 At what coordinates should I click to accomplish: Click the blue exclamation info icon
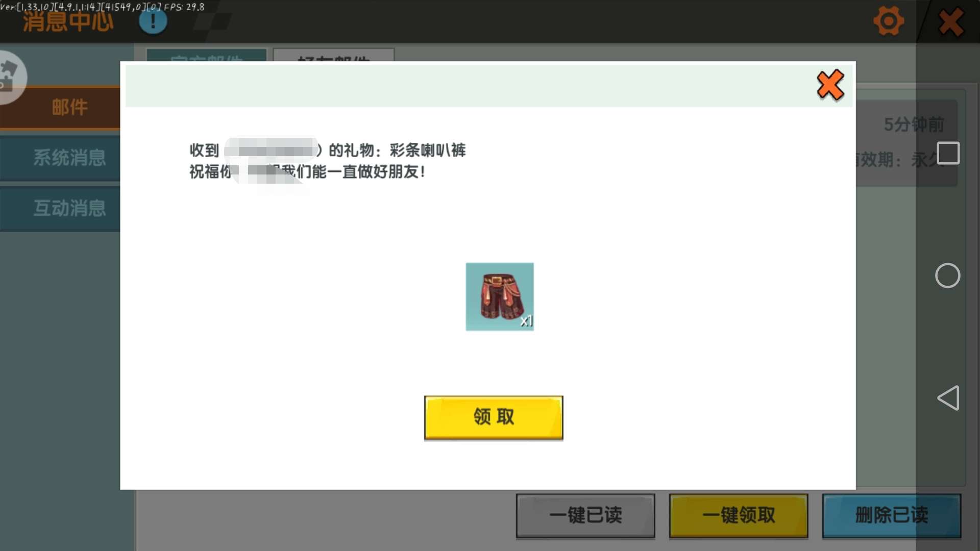(x=153, y=21)
